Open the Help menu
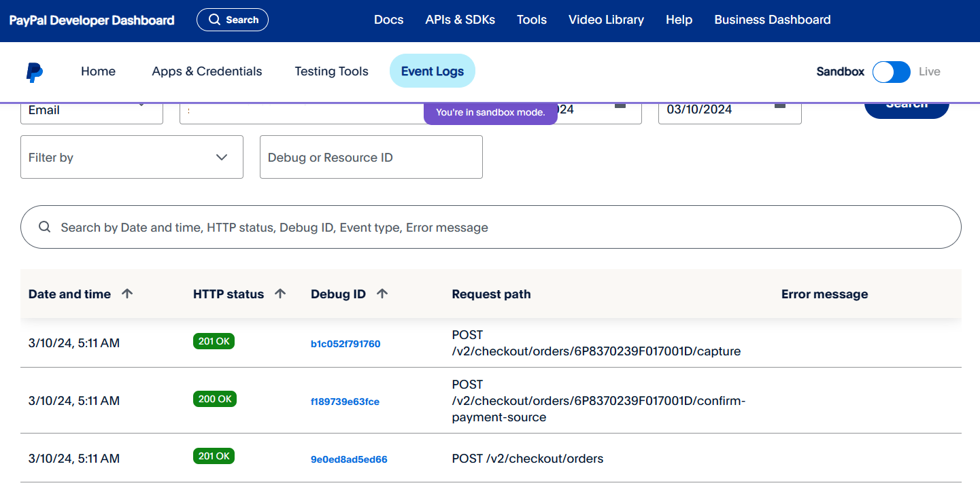This screenshot has height=494, width=980. (x=679, y=20)
